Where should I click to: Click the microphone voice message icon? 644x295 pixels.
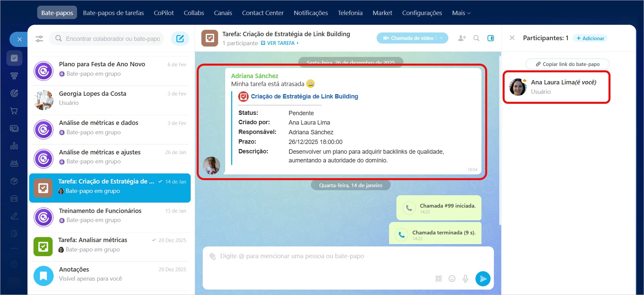coord(465,279)
